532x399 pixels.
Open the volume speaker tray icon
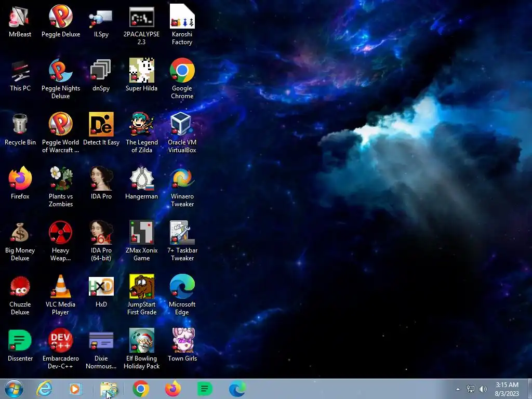coord(483,389)
